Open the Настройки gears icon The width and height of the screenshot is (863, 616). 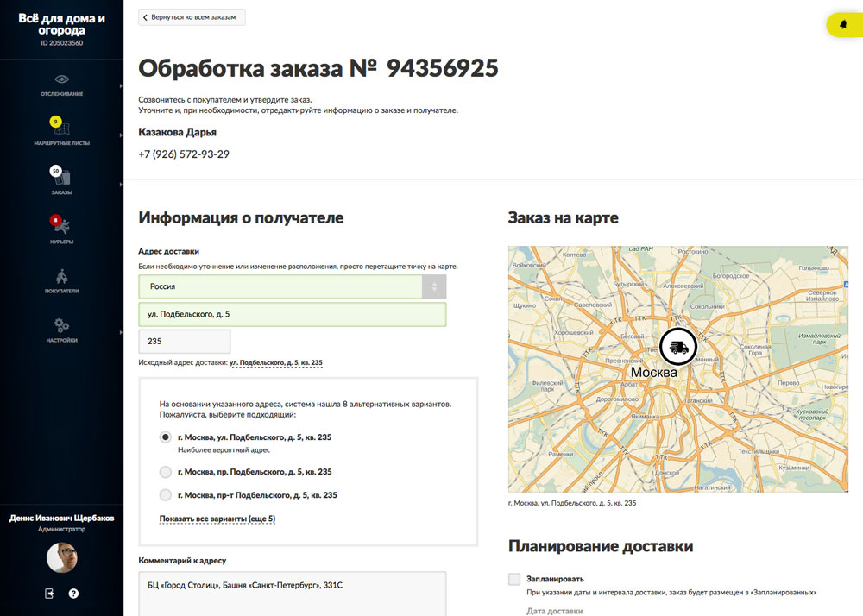[61, 325]
